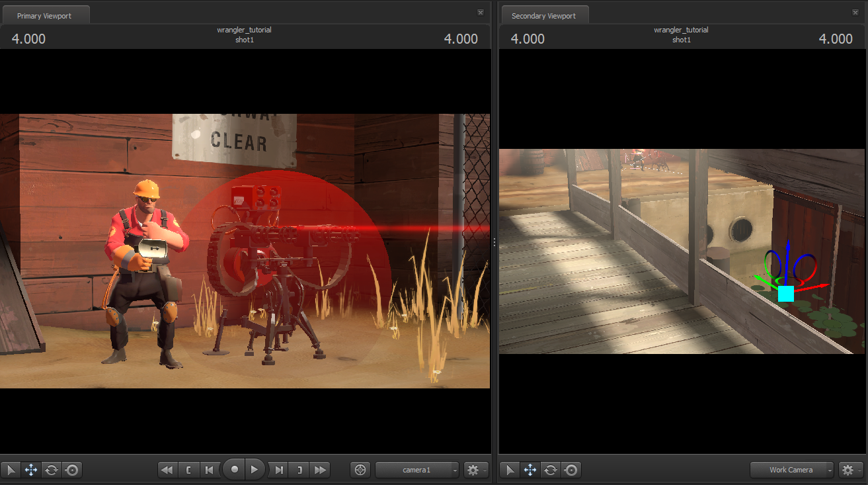868x485 pixels.
Task: Click "wrangler_tutorial" title in the Primary Viewport
Action: pyautogui.click(x=244, y=30)
